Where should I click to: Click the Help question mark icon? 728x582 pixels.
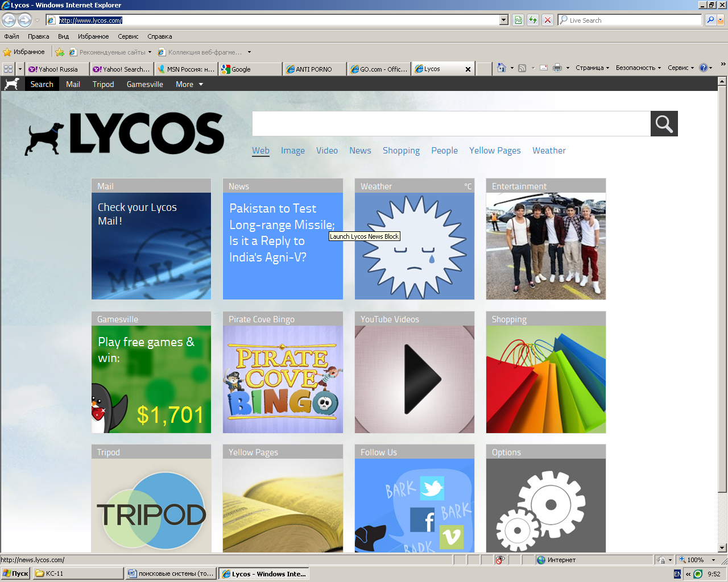coord(704,68)
